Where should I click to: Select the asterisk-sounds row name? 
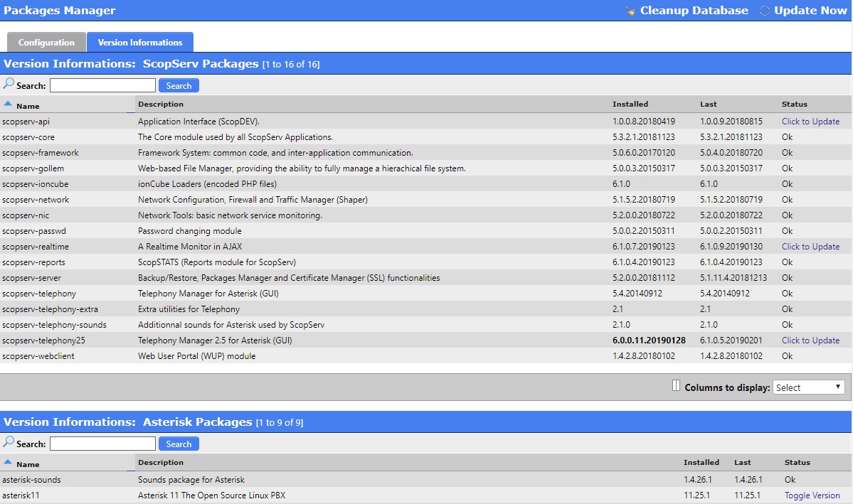coord(31,480)
